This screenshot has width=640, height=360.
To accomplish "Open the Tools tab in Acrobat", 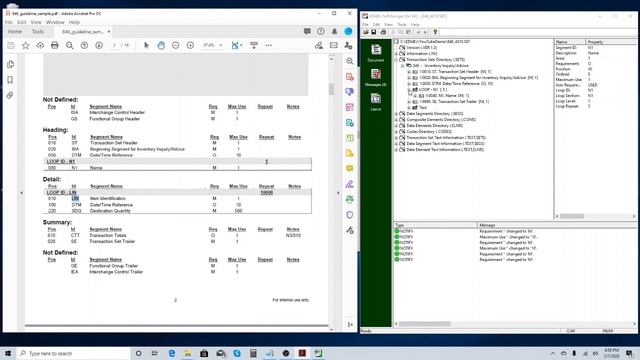I will 38,31.
